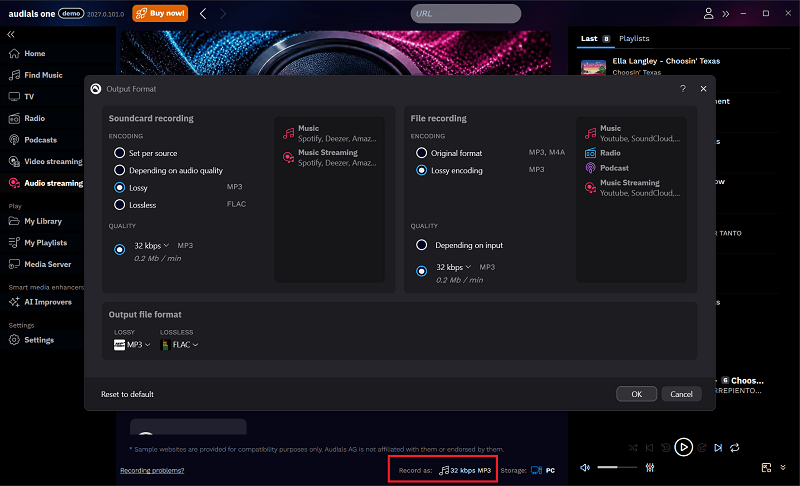Open the user account icon
The image size is (800, 486).
[x=708, y=14]
